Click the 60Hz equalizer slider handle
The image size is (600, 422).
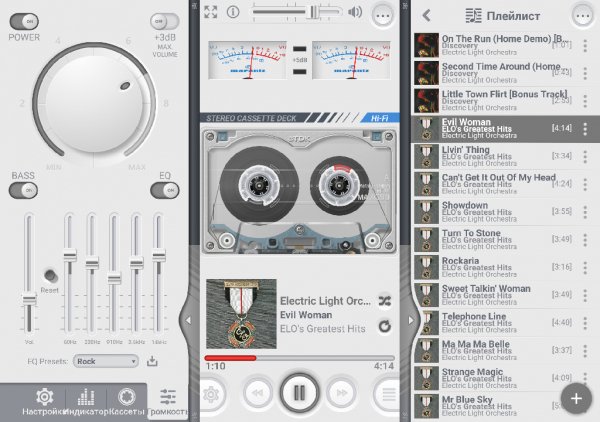pyautogui.click(x=70, y=255)
